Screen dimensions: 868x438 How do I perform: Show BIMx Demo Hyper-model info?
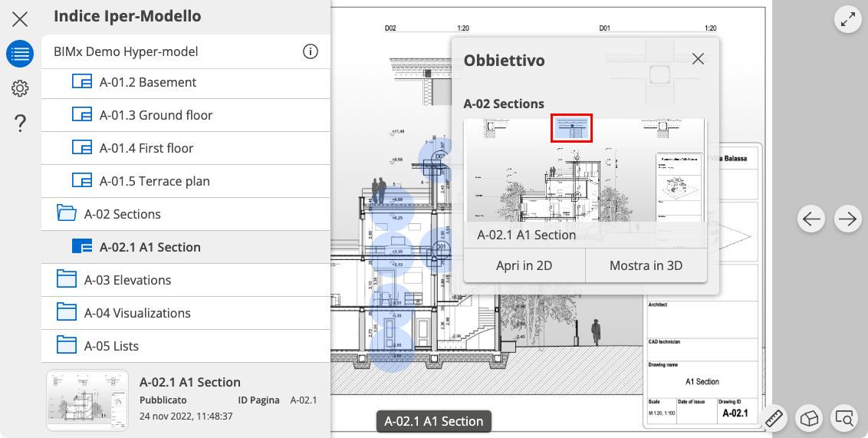(x=310, y=52)
